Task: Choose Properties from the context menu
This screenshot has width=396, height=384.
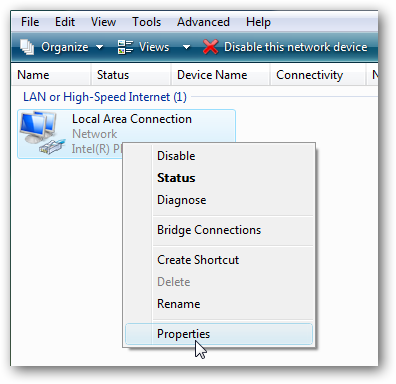Action: (219, 334)
